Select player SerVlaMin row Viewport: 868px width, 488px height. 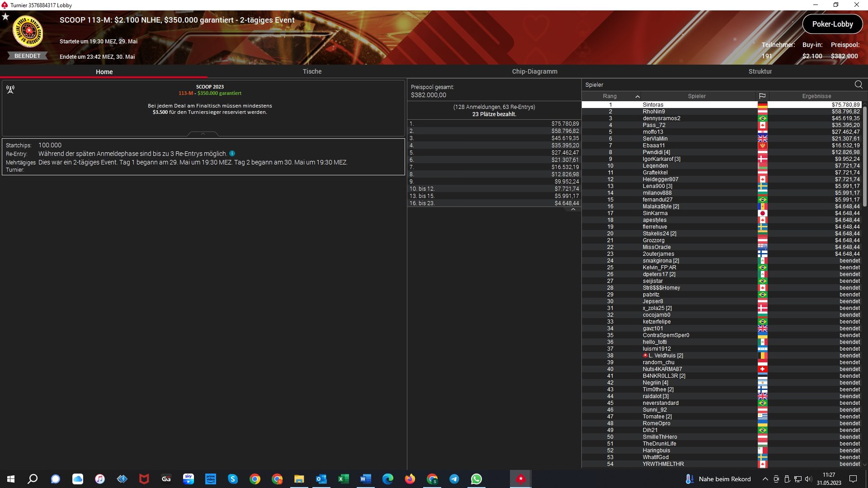click(x=722, y=139)
